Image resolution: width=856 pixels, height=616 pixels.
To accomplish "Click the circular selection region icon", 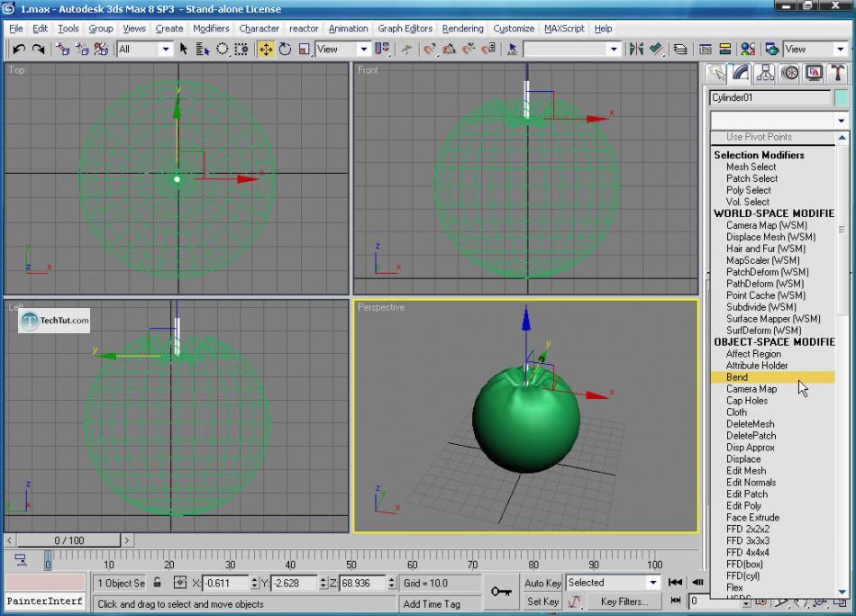I will click(223, 50).
